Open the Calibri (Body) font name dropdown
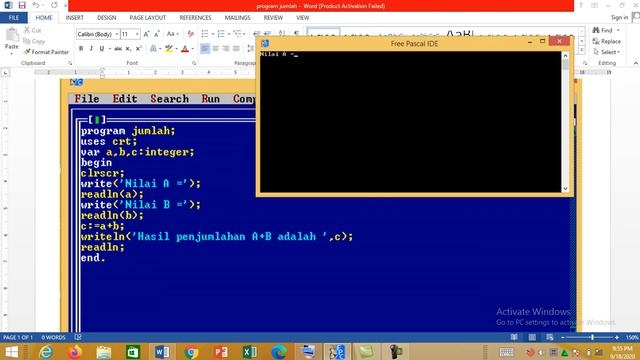The image size is (640, 360). (x=117, y=34)
